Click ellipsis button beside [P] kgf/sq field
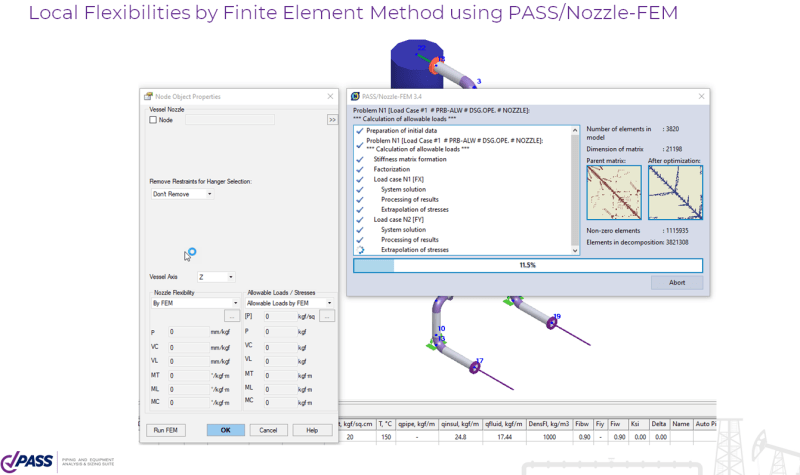Viewport: 800px width, 475px height. tap(327, 317)
